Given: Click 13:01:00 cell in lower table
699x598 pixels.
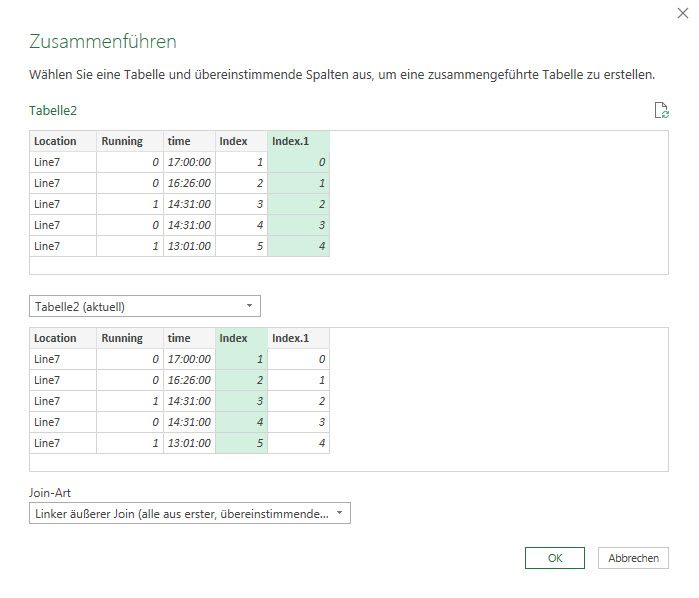Looking at the screenshot, I should click(189, 443).
